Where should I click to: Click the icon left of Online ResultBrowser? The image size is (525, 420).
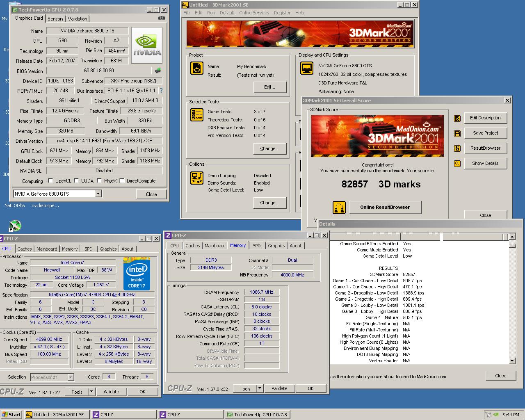[339, 208]
